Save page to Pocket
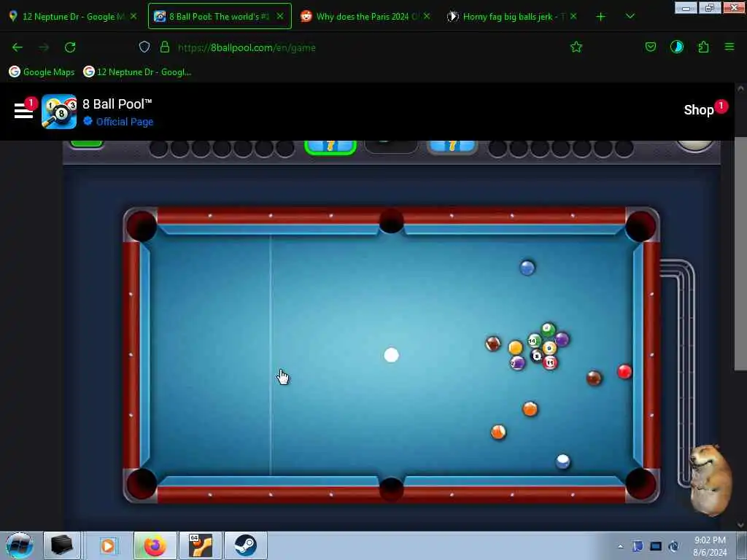The height and width of the screenshot is (560, 747). [650, 47]
